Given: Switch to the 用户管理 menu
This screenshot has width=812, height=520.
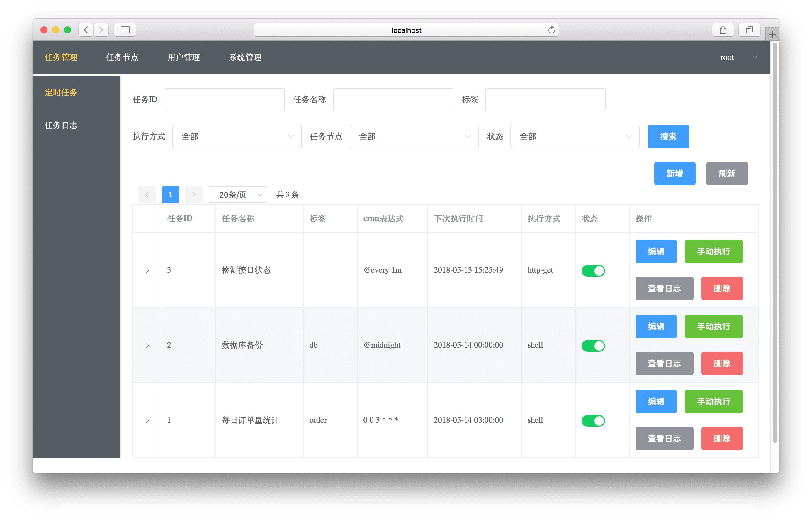Looking at the screenshot, I should [x=184, y=57].
